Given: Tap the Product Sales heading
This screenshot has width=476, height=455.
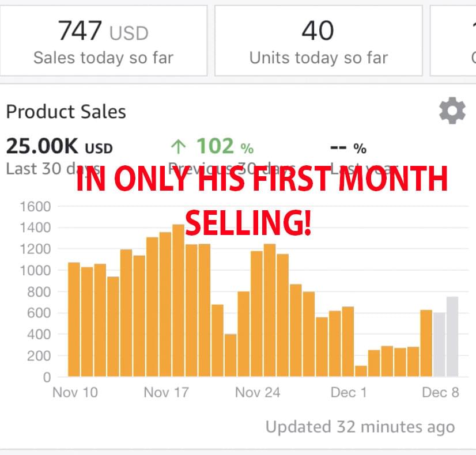Looking at the screenshot, I should (66, 112).
